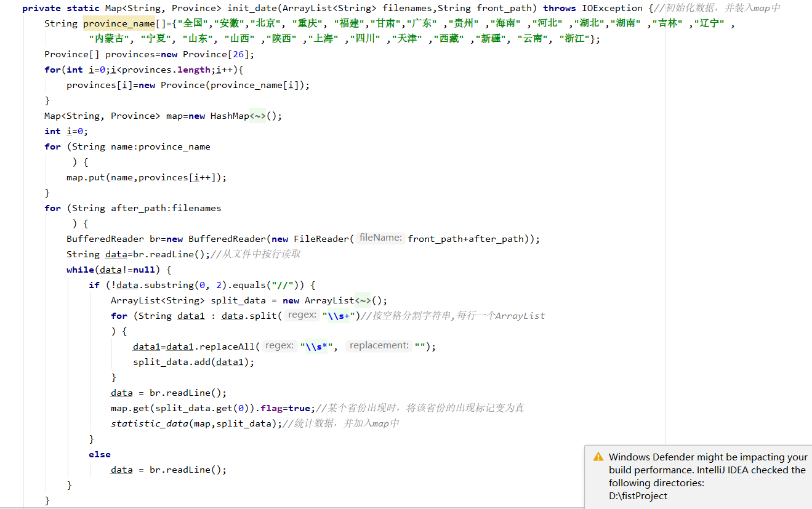Click the comment '//初始化数据，并装入map中'
Viewport: 812px width, 509px height.
[x=717, y=8]
